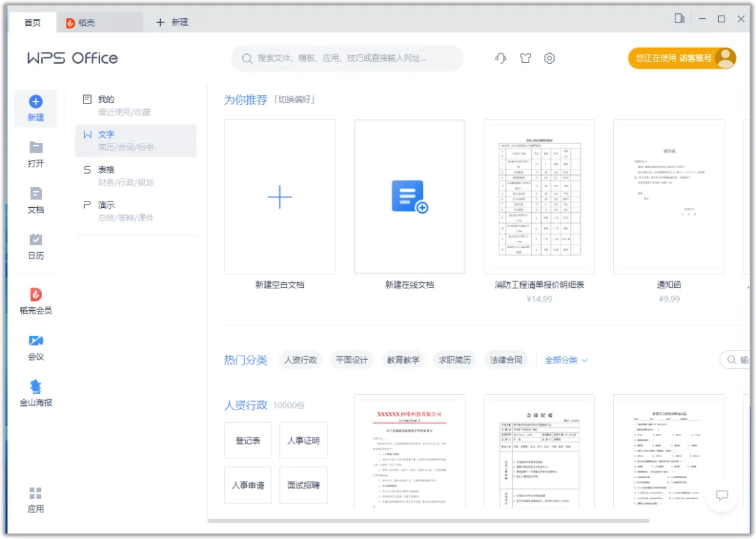Open the 网络科技有限公司 red-header template
Screen dimensions: 756x539
coord(409,451)
